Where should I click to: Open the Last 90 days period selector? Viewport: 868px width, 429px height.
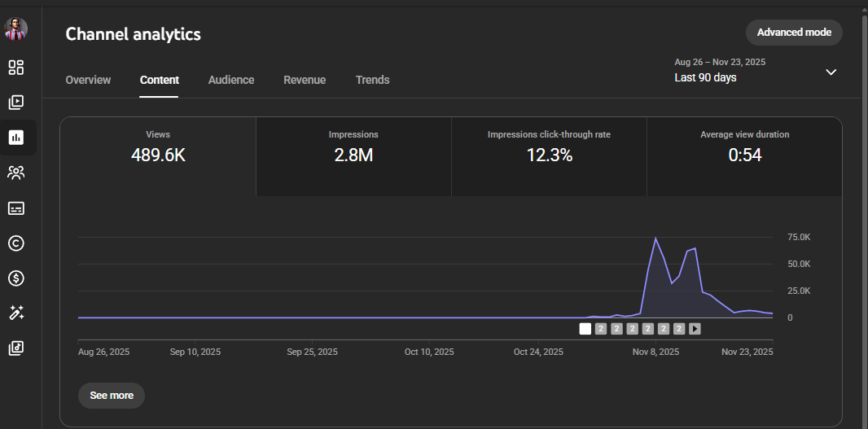[x=705, y=77]
